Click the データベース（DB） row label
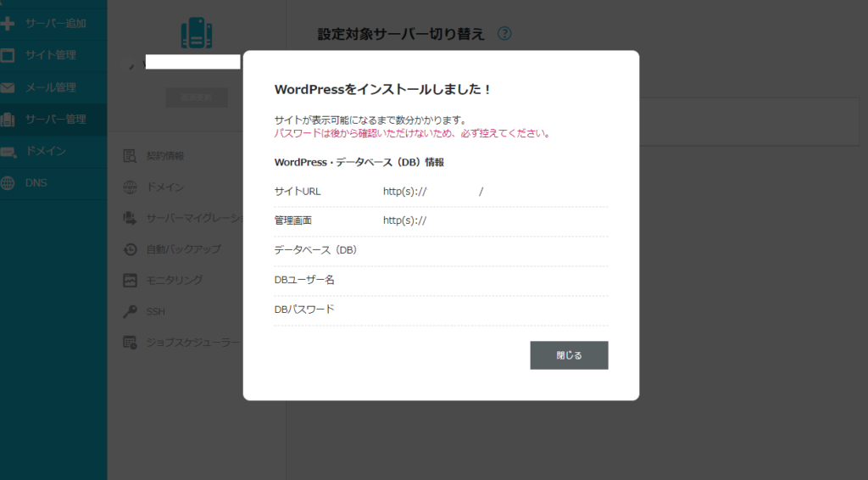 [x=315, y=250]
